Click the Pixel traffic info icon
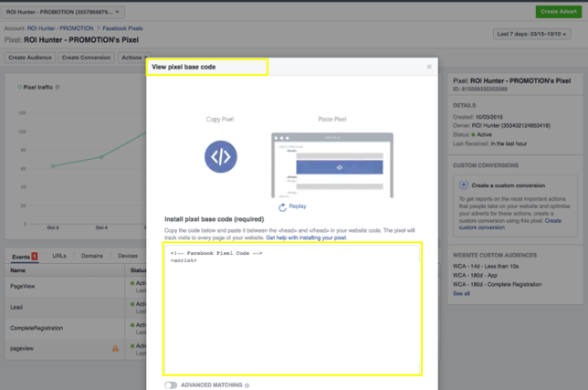The image size is (588, 390). coord(58,87)
